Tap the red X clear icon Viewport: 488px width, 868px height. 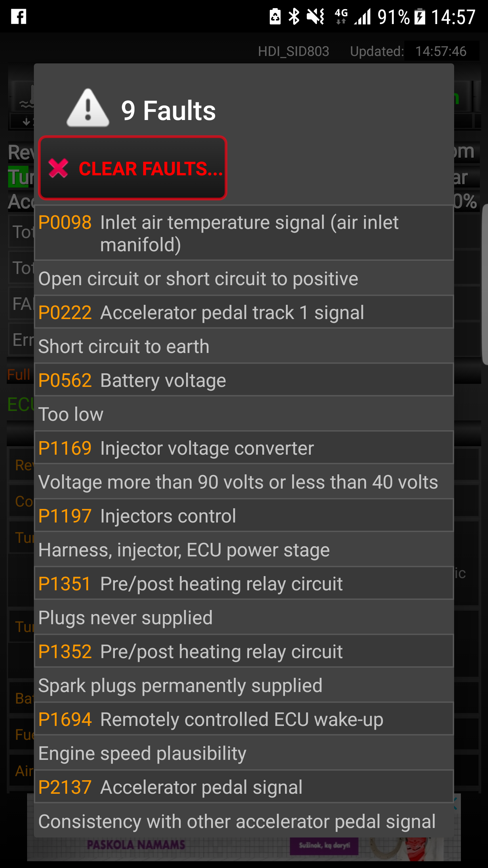(x=58, y=168)
